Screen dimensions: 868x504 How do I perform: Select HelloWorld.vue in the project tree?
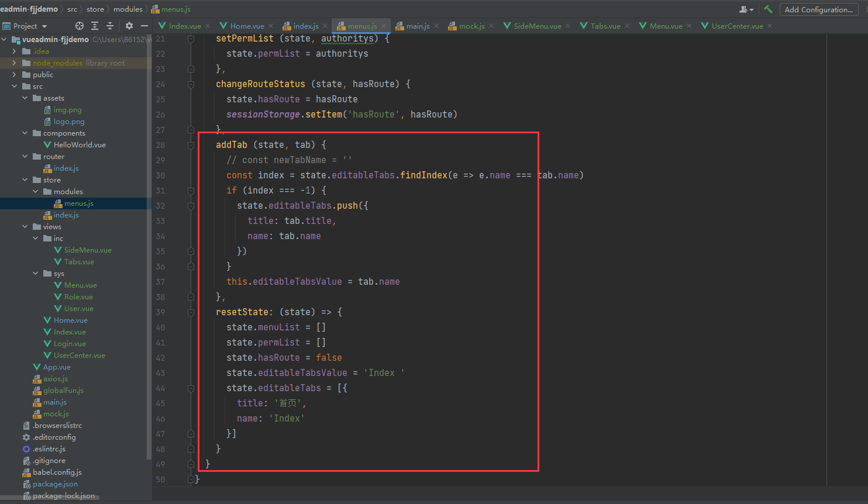tap(80, 145)
